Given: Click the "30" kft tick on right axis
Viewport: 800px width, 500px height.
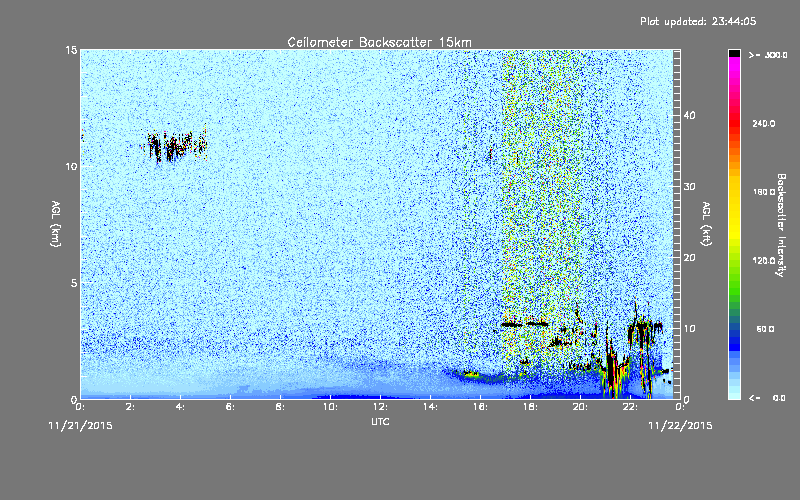Looking at the screenshot, I should [x=689, y=186].
